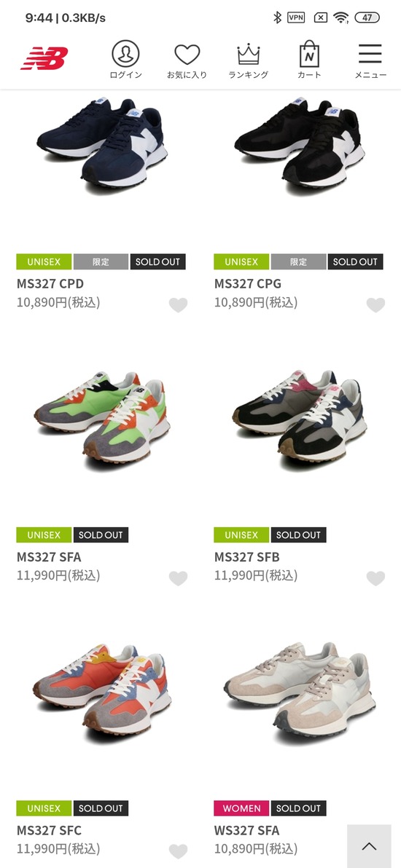The height and width of the screenshot is (868, 401).
Task: View the navy MS327 CPD shoe image
Action: coord(101,145)
